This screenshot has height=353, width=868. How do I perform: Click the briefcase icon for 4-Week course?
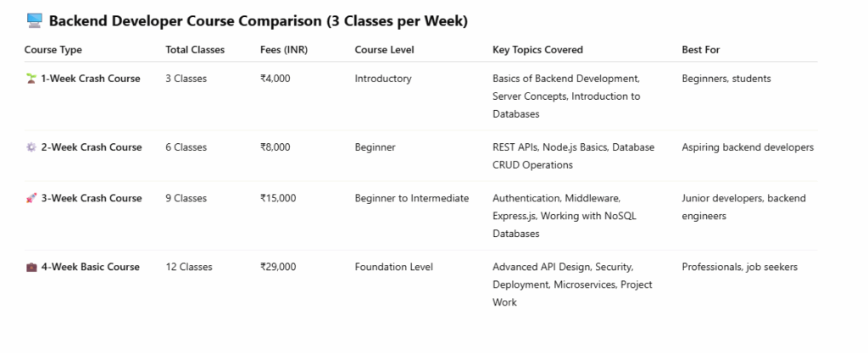coord(31,268)
